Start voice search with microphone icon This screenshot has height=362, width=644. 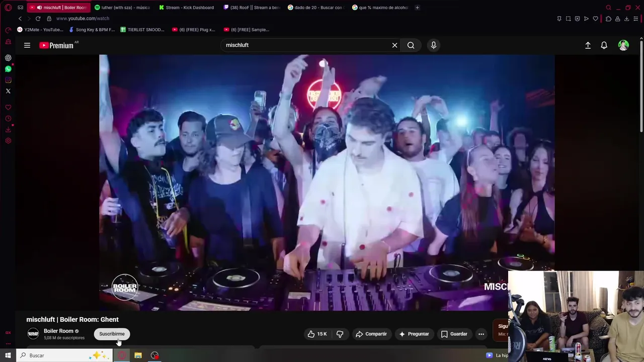pyautogui.click(x=434, y=45)
